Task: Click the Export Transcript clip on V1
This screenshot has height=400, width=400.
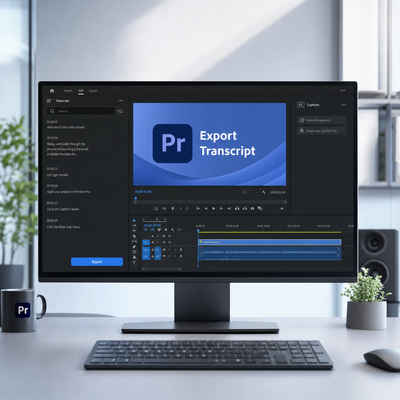Action: 270,242
